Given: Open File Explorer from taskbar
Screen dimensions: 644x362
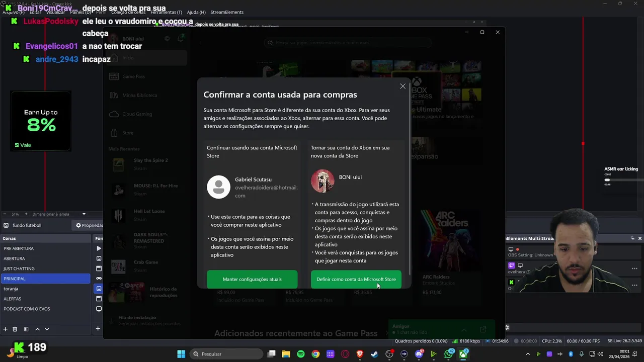Looking at the screenshot, I should pyautogui.click(x=286, y=354).
